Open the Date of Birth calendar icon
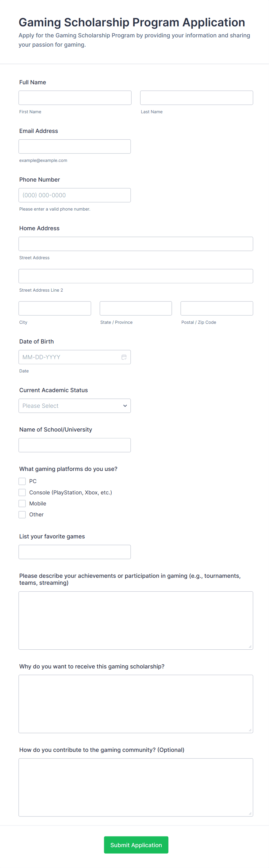 tap(124, 357)
